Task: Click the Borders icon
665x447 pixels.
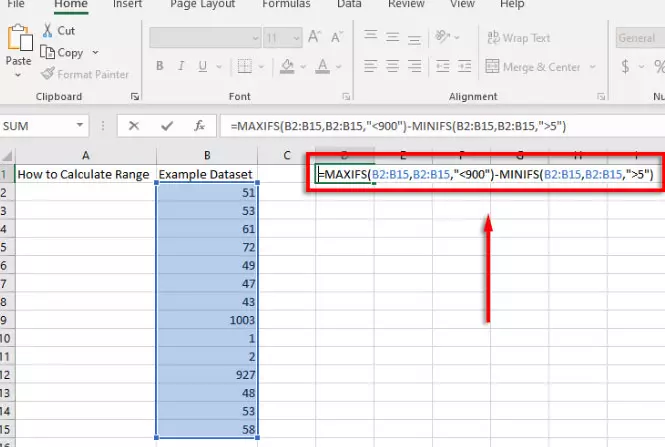Action: 245,66
